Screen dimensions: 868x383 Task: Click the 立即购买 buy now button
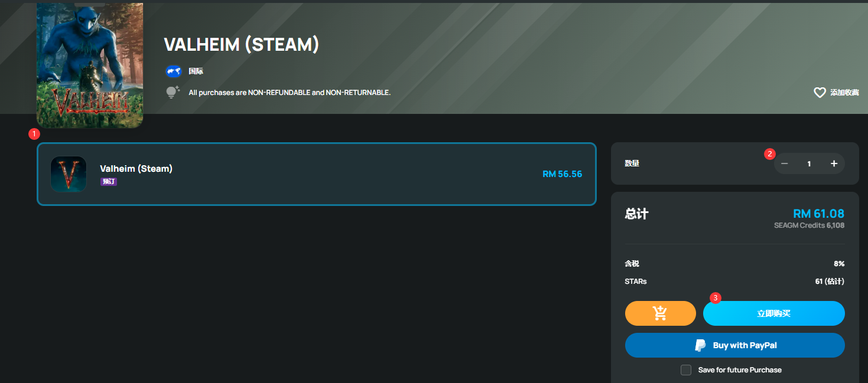click(774, 313)
